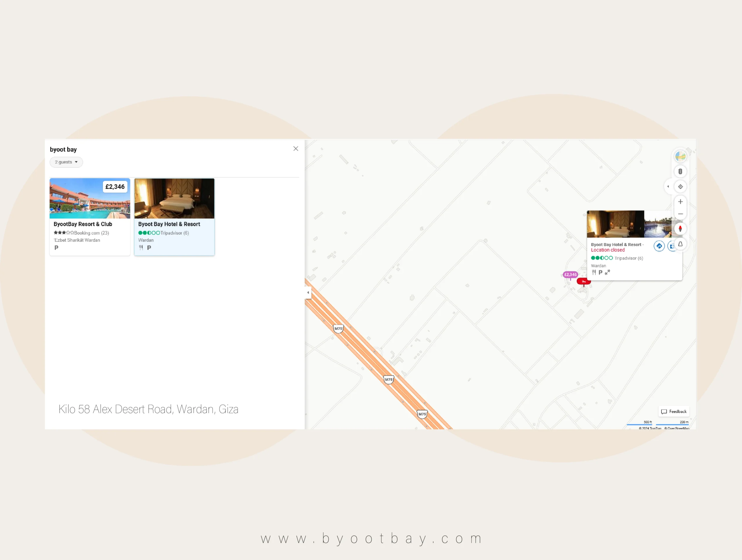Select the Byoot Bay Hotel & Resort card
742x560 pixels.
point(174,217)
